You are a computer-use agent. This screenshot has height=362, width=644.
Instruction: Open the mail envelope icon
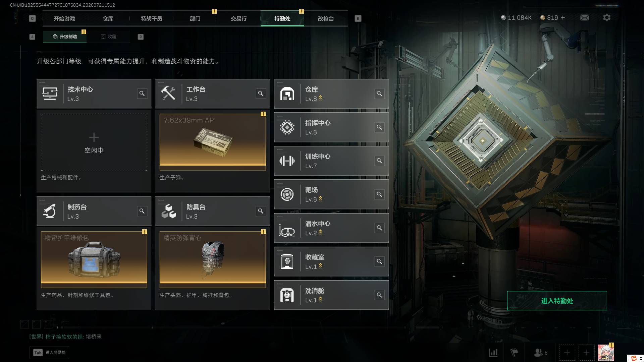coord(584,17)
